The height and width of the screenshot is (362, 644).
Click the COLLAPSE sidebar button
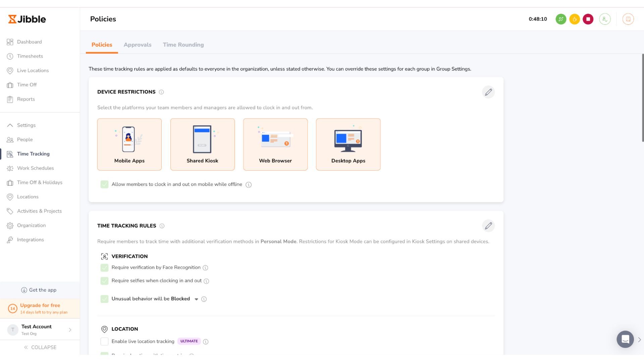[x=40, y=347]
